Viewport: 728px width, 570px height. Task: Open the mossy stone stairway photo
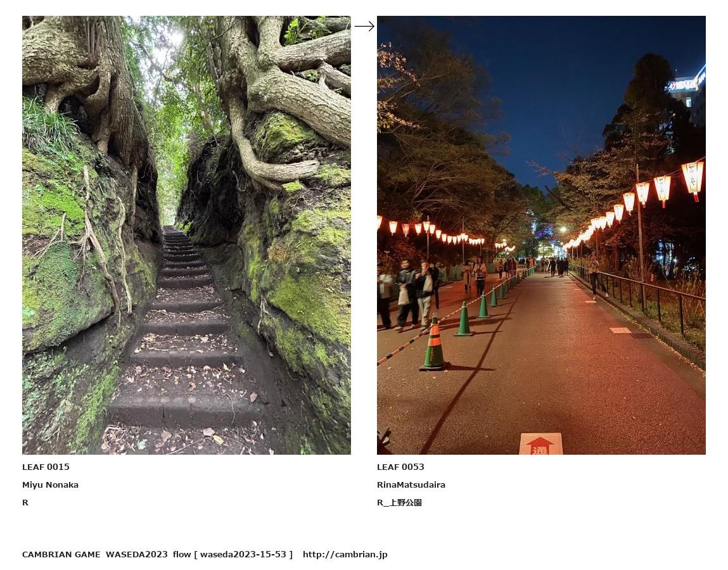pos(187,235)
